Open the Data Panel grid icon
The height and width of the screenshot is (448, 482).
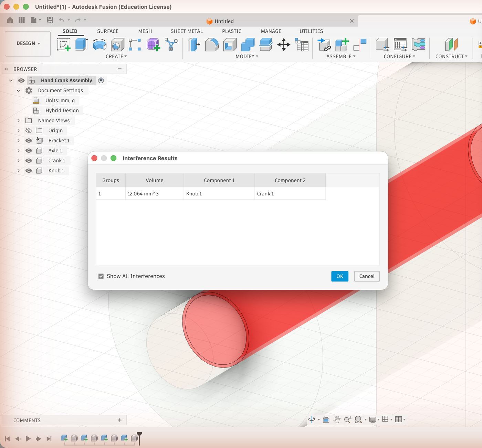point(22,20)
